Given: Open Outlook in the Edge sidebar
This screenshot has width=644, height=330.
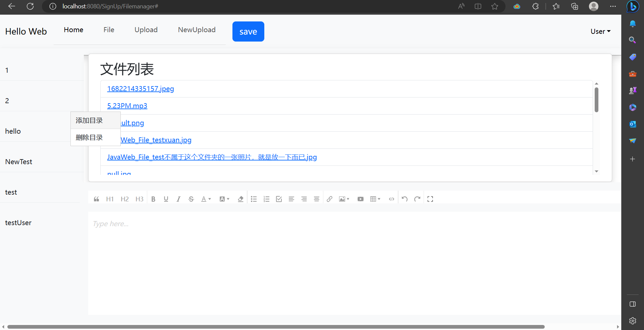Looking at the screenshot, I should 633,124.
